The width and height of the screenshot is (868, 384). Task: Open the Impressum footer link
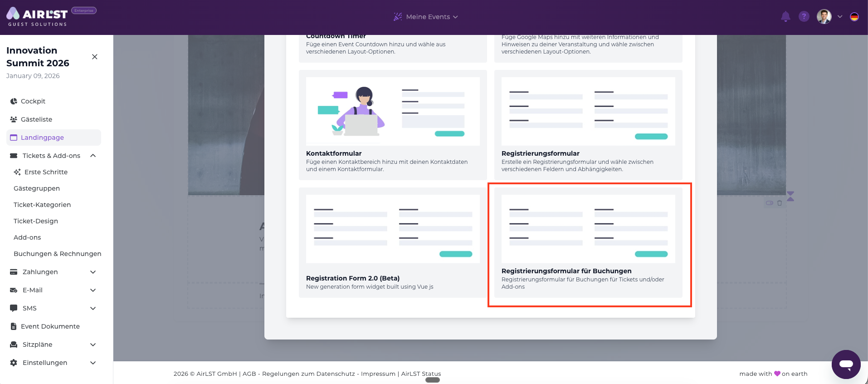[x=378, y=374]
